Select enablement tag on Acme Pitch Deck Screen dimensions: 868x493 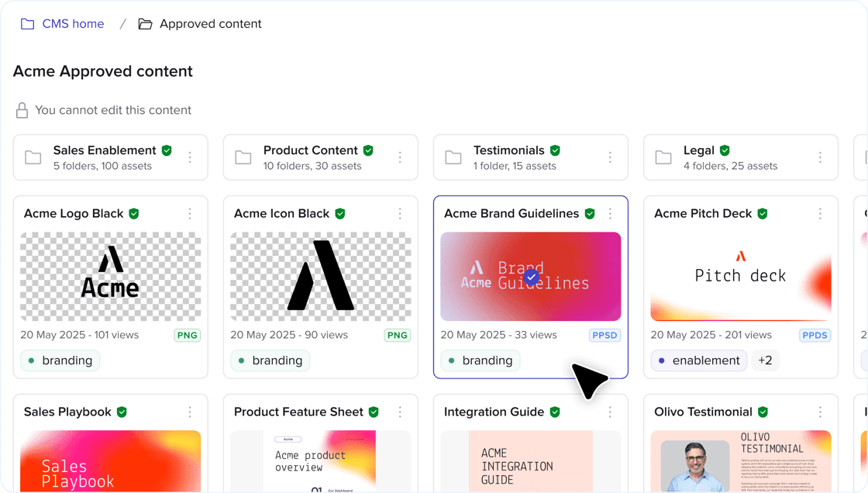point(698,360)
